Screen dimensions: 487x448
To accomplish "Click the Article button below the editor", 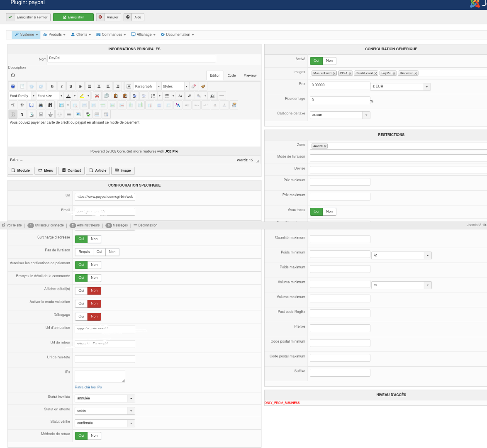I will [x=98, y=170].
